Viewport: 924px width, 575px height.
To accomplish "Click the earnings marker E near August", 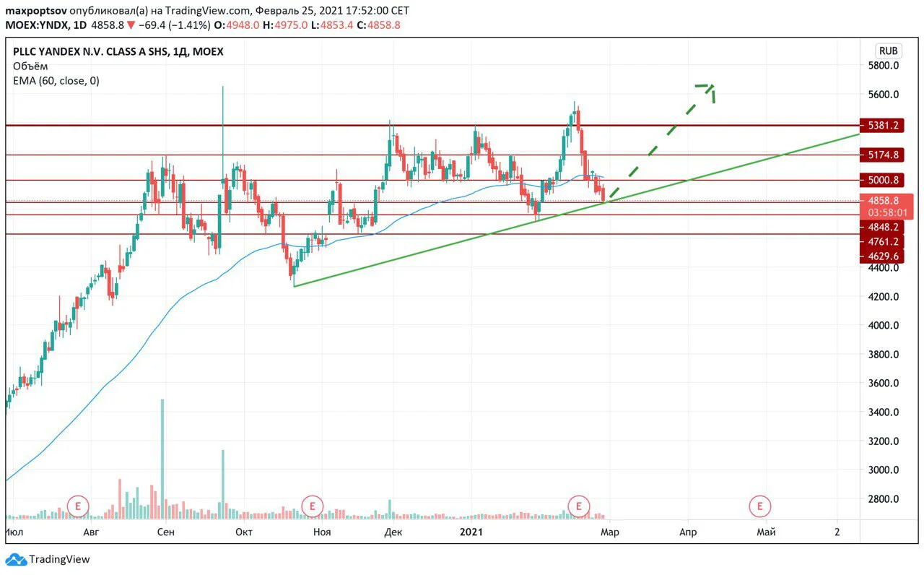I will click(77, 506).
